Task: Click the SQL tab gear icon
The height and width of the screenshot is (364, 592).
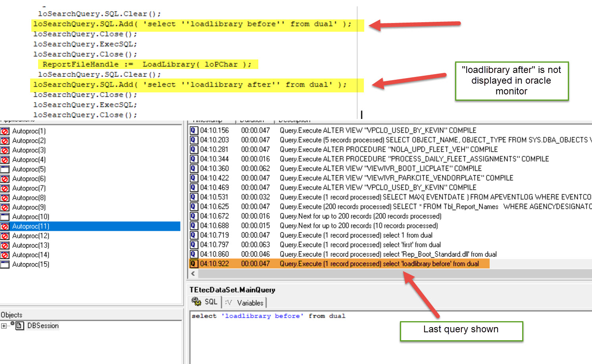Action: tap(196, 302)
